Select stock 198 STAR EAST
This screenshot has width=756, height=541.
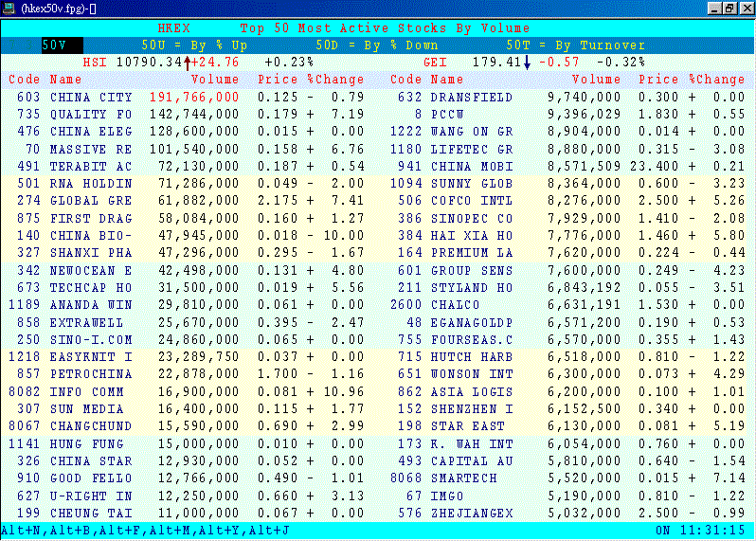567,426
